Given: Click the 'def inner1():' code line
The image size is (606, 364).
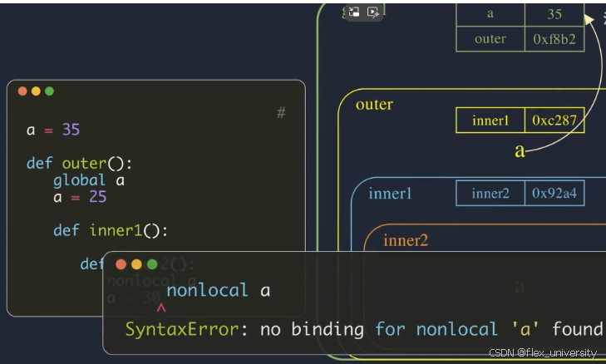Looking at the screenshot, I should pyautogui.click(x=111, y=231).
